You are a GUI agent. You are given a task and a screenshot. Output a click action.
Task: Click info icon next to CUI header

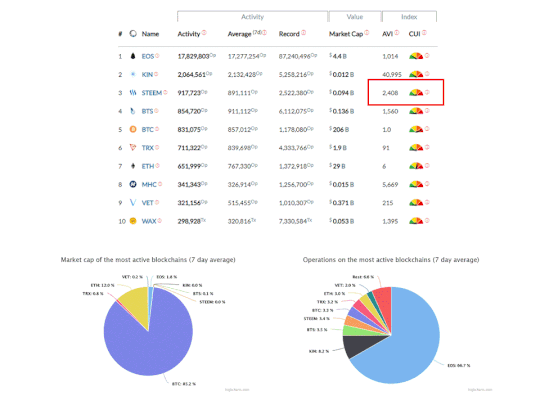pyautogui.click(x=424, y=32)
